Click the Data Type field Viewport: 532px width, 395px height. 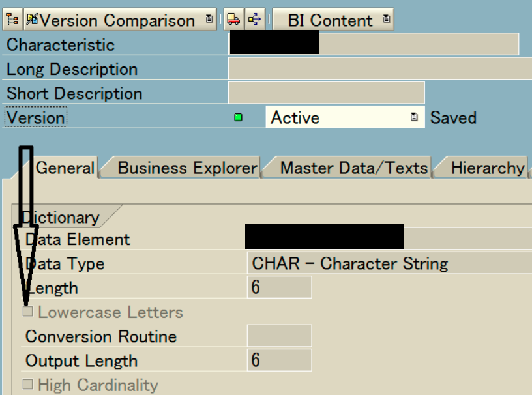(389, 264)
